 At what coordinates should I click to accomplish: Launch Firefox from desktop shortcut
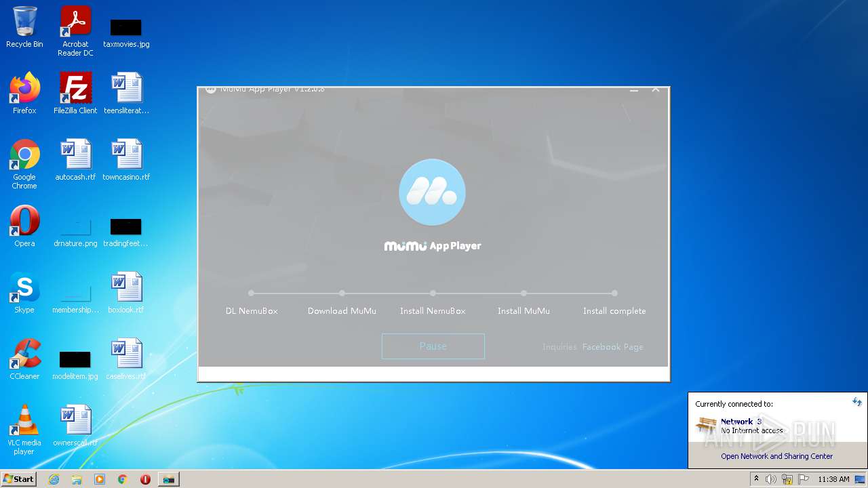[24, 94]
